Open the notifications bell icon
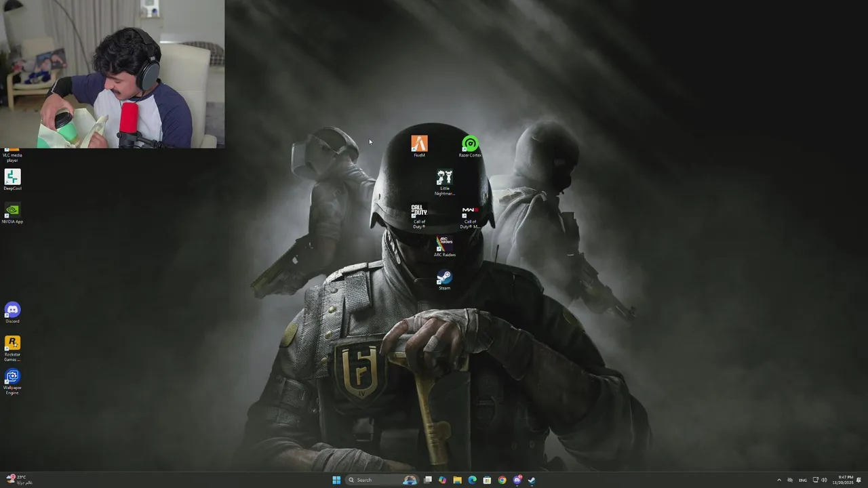 tap(859, 480)
